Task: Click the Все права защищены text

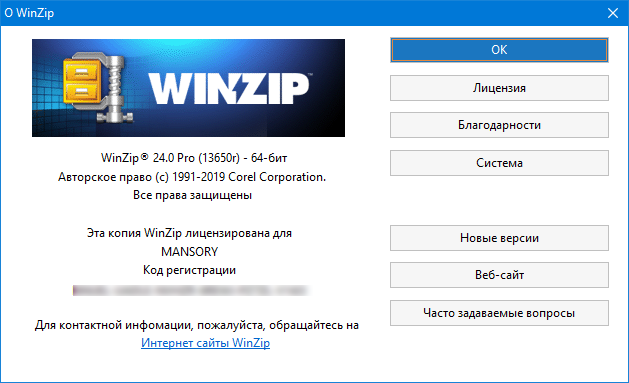Action: tap(192, 195)
